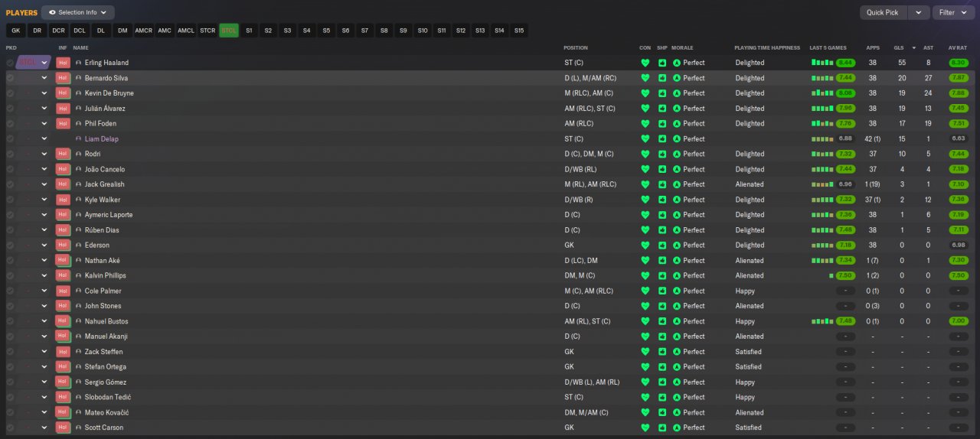Click the morale arrow icon for João Cancelo

pyautogui.click(x=677, y=169)
